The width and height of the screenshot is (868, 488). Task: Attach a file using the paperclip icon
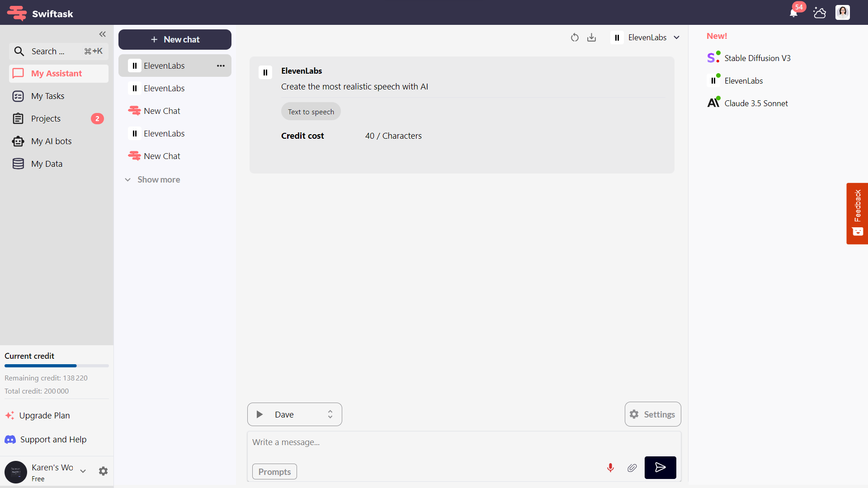click(x=632, y=468)
